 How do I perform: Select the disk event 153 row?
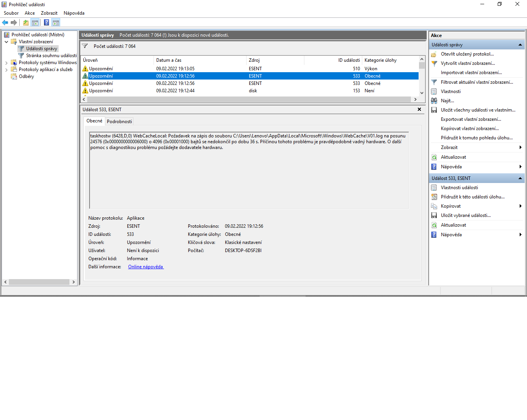coord(253,91)
